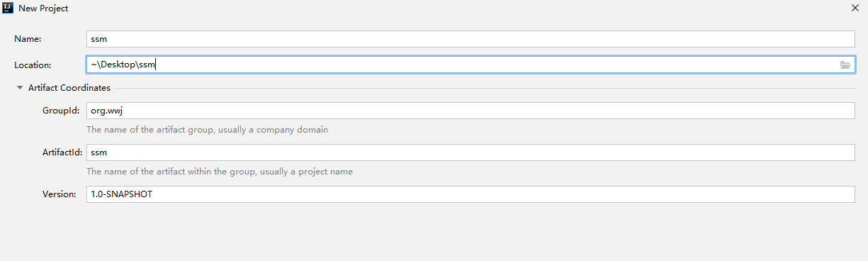Viewport: 868px width, 261px height.
Task: Click the GroupId label
Action: pyautogui.click(x=61, y=111)
